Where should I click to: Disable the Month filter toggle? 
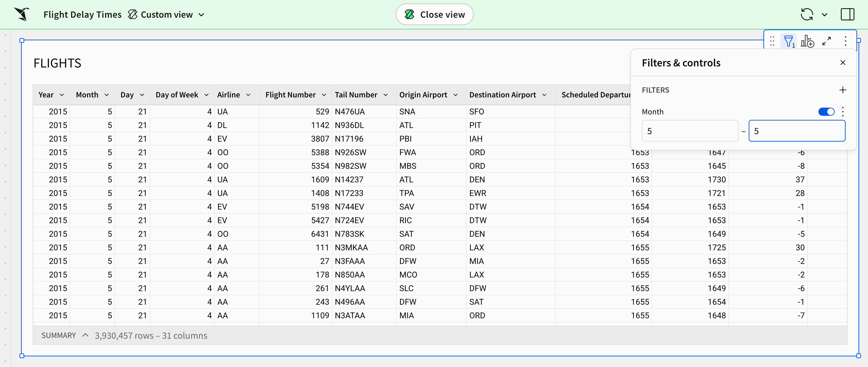tap(826, 112)
